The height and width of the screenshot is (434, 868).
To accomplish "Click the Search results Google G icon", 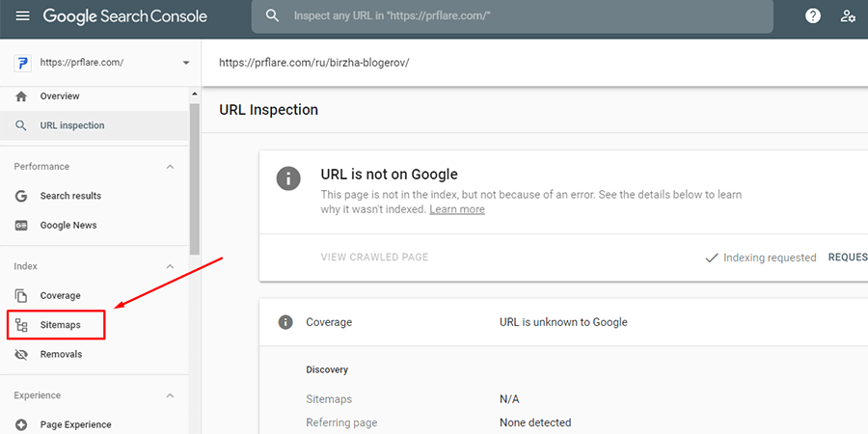I will 21,196.
